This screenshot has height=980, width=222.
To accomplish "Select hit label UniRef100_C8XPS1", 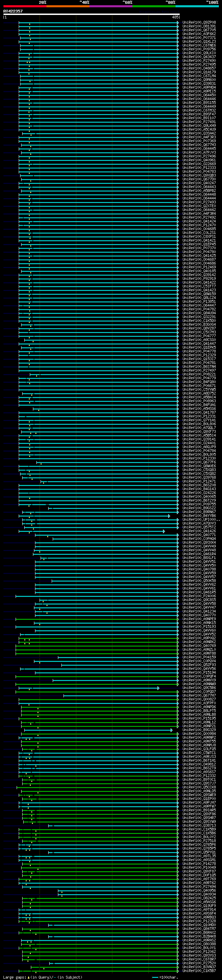I will tap(199, 237).
